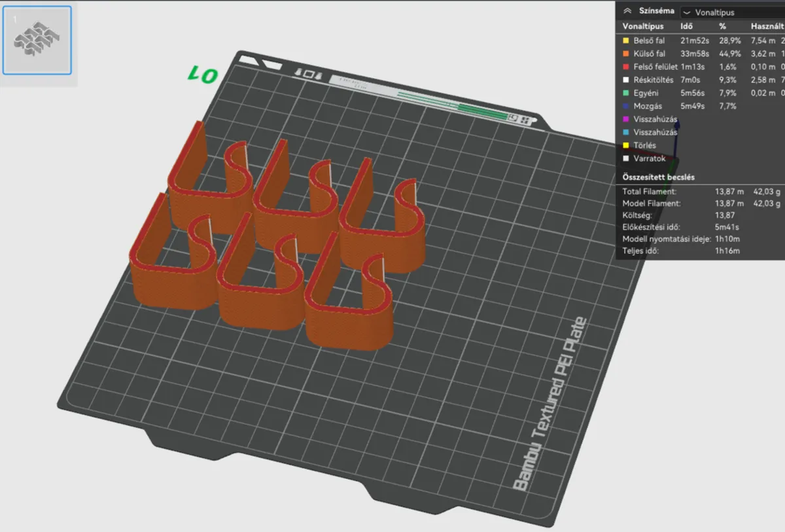Show the magenta Visszahúzás retraction markers
This screenshot has height=532, width=785.
(x=701, y=119)
